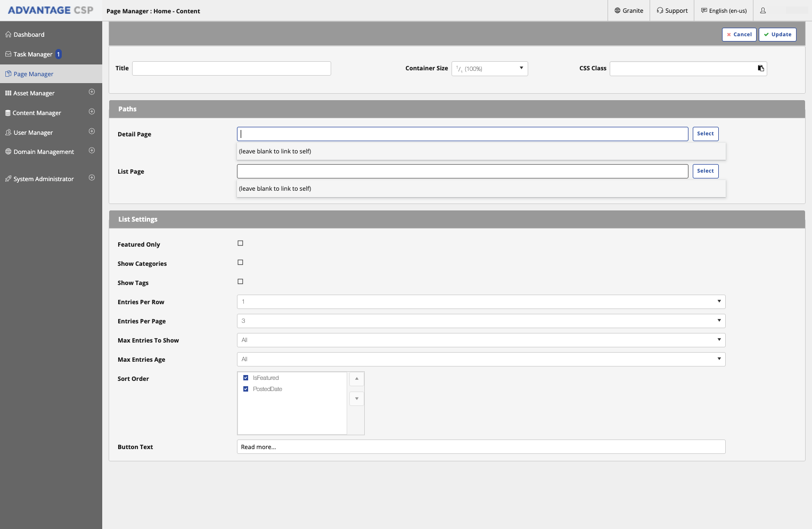Image resolution: width=812 pixels, height=529 pixels.
Task: Open the Entries Per Row dropdown
Action: click(x=481, y=302)
